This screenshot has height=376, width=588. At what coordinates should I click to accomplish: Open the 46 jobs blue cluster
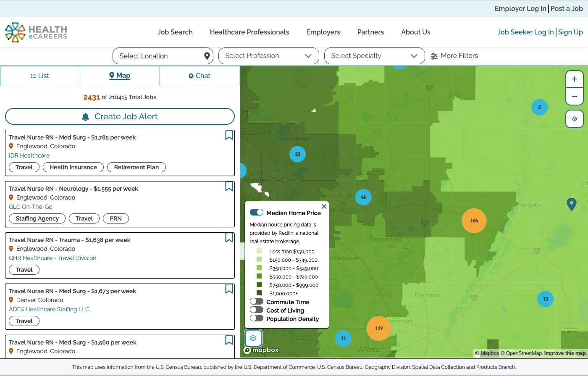(x=363, y=197)
